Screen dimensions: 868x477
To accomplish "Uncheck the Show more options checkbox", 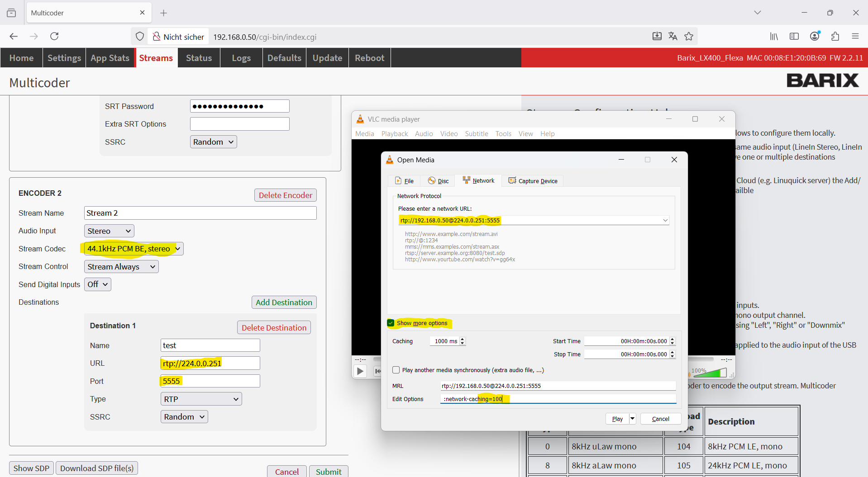I will [x=391, y=323].
